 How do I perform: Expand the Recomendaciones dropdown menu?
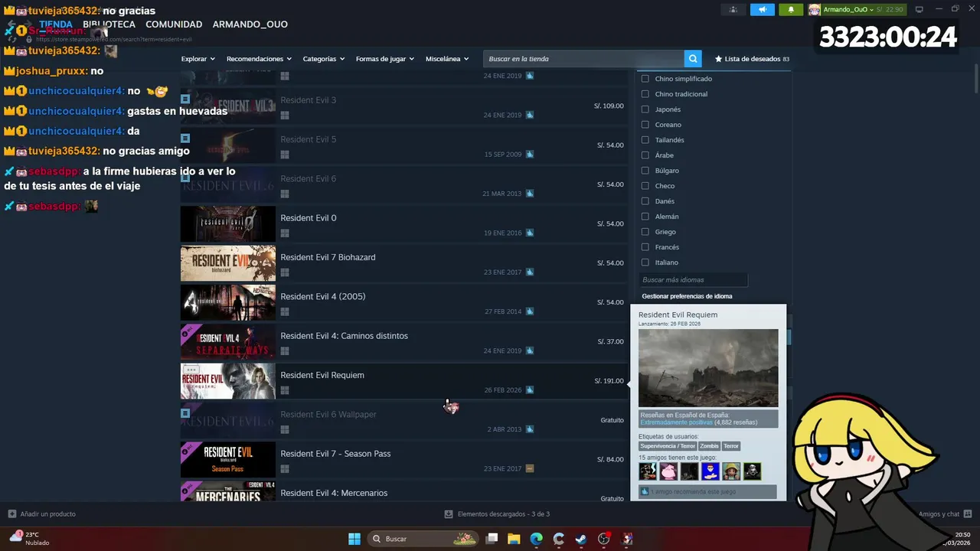coord(259,59)
